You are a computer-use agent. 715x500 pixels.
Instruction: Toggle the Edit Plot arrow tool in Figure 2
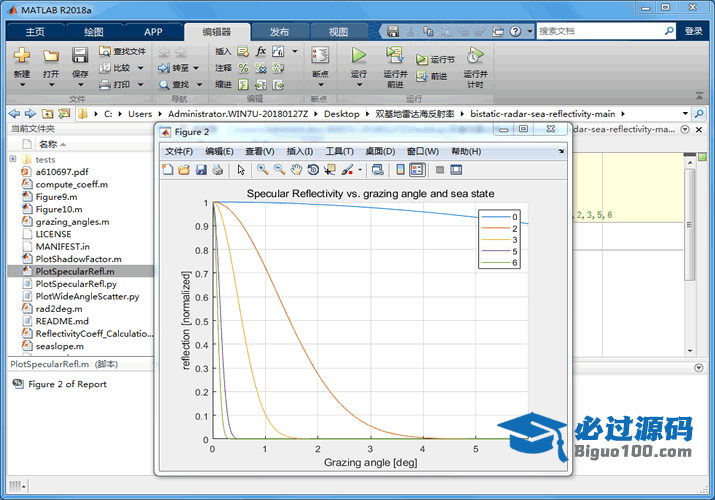(241, 170)
